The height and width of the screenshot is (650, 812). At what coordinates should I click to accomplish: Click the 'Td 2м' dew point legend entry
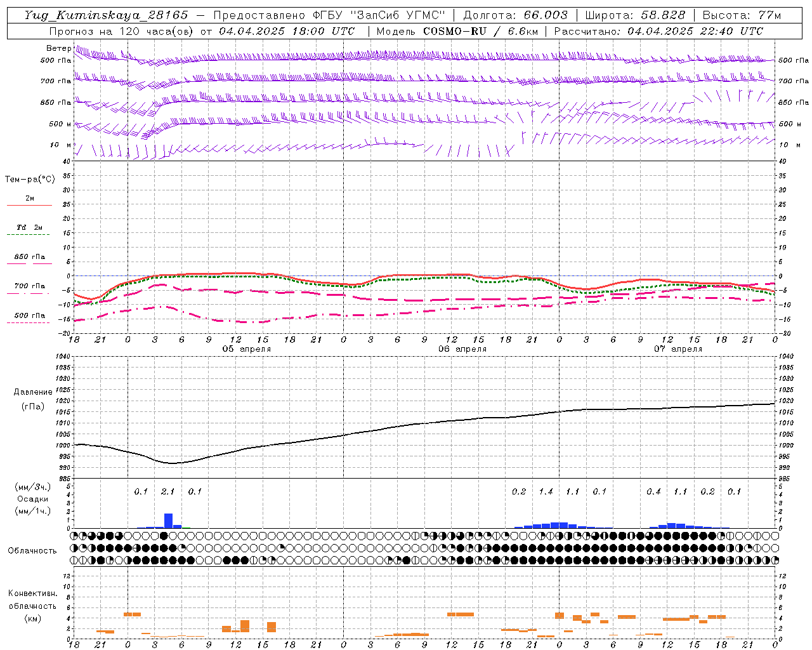coord(29,227)
